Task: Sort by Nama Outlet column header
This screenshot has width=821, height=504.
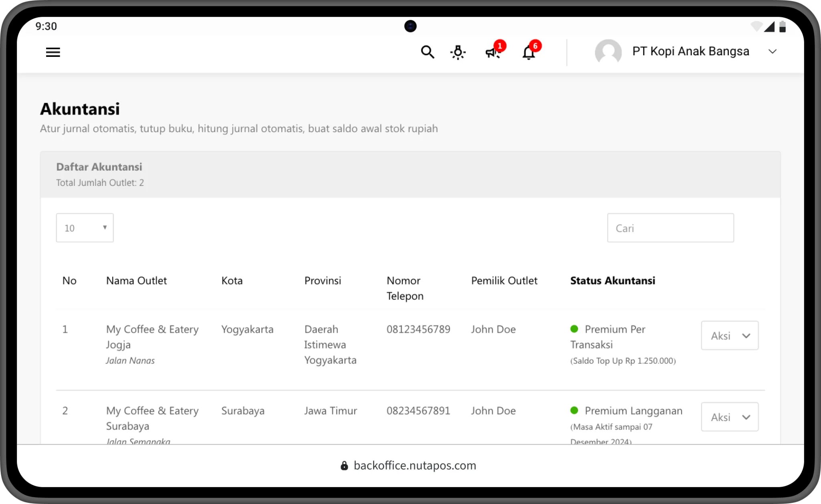Action: point(136,280)
